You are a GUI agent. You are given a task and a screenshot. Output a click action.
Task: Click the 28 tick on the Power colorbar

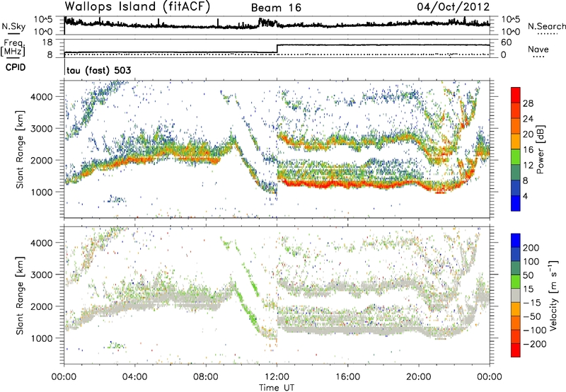point(528,103)
